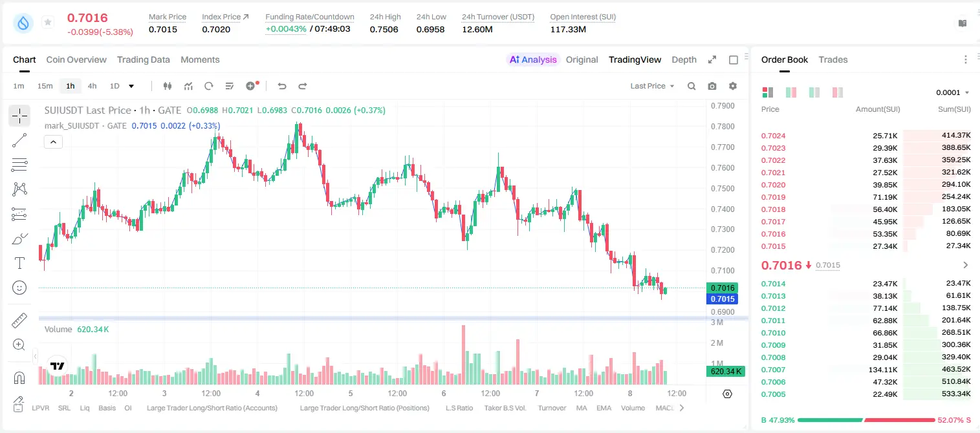Take a chart snapshot with camera icon
The height and width of the screenshot is (433, 980).
pos(712,86)
